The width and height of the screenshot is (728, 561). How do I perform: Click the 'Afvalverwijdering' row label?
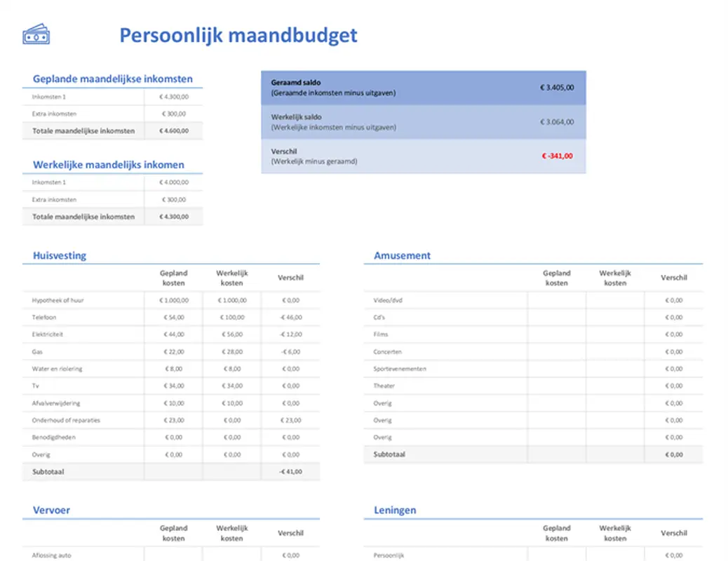click(55, 403)
